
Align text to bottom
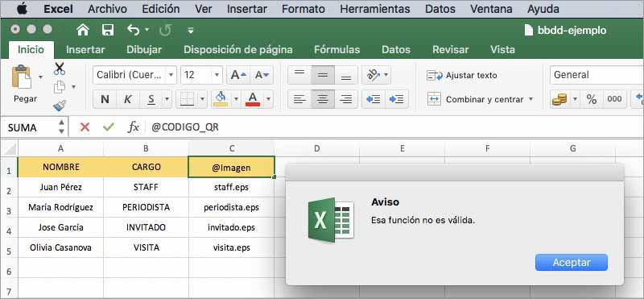point(346,75)
